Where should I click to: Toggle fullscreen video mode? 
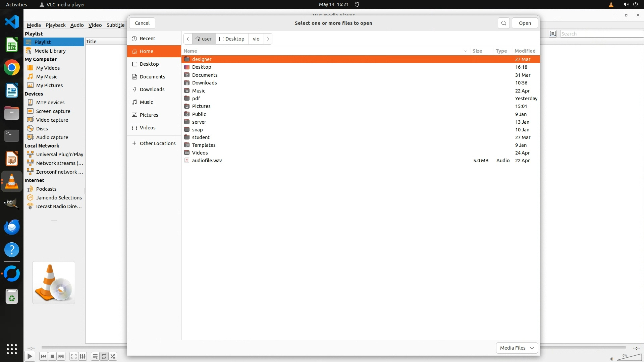click(x=73, y=356)
